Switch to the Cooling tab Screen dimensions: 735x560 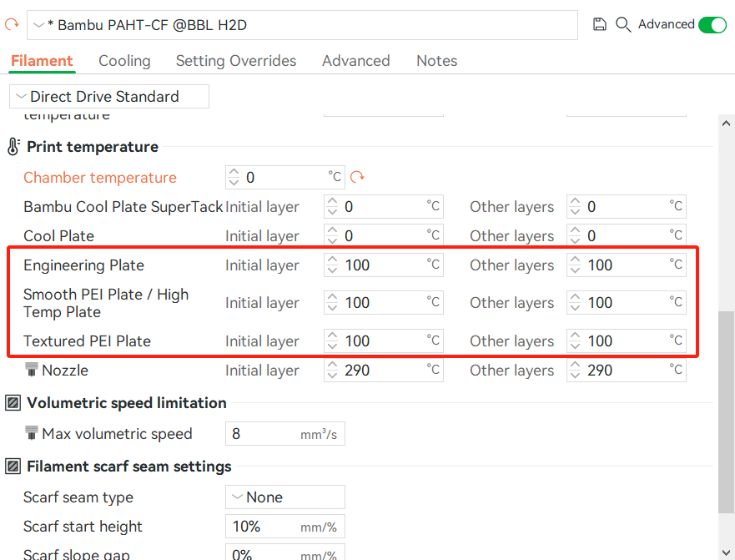[124, 61]
